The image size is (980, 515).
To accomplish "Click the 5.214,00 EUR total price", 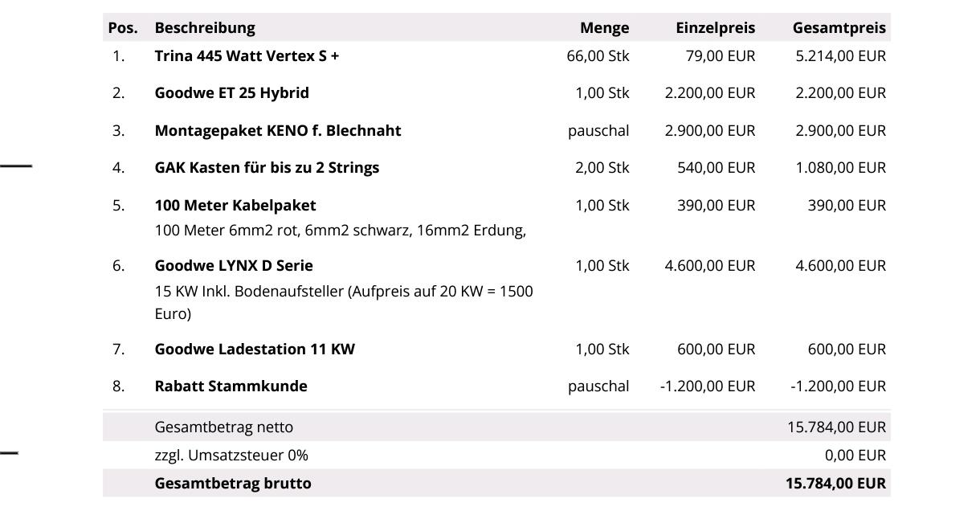I will click(840, 56).
